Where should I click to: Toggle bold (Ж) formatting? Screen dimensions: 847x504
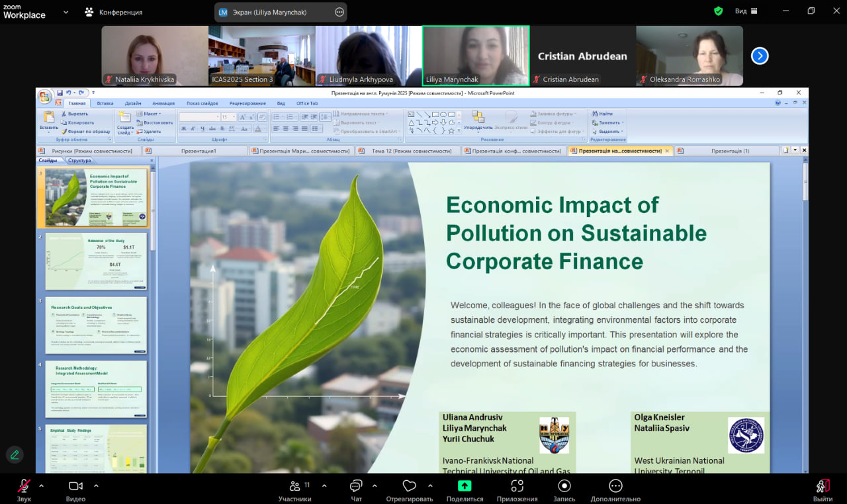183,128
